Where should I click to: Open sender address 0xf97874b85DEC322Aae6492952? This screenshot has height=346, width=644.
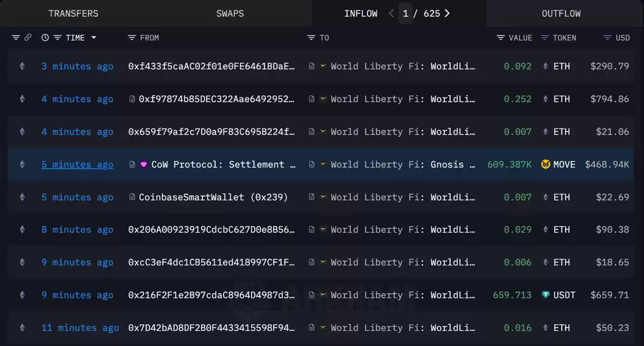click(217, 99)
